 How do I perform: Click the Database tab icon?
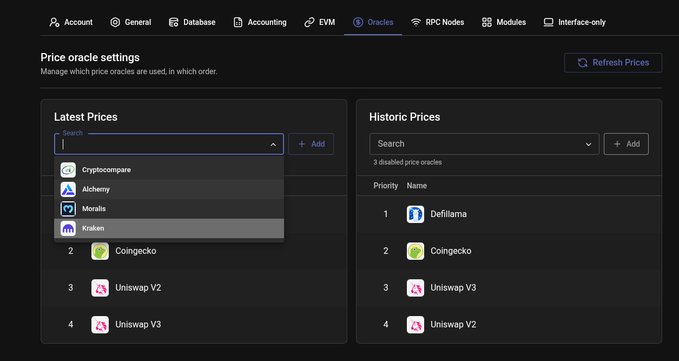173,22
